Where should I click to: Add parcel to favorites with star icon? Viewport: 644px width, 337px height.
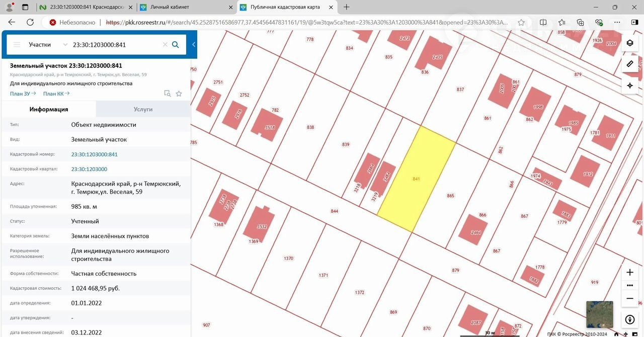179,94
